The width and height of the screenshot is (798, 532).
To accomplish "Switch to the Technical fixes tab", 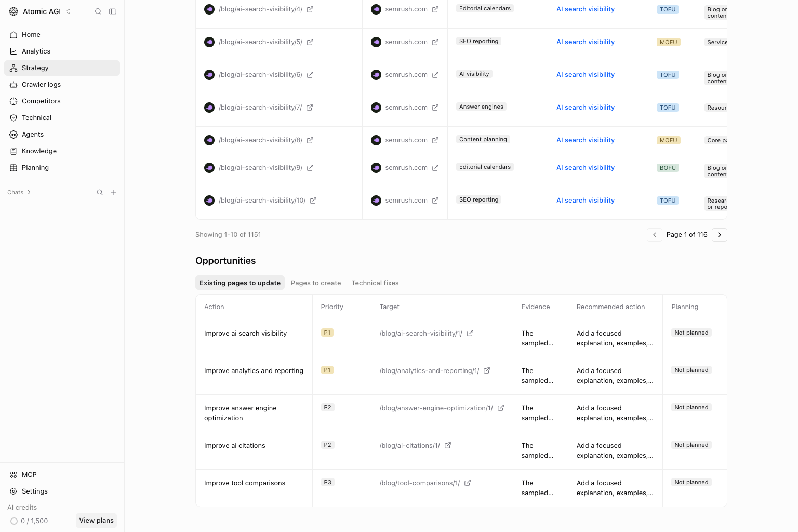I will (x=375, y=283).
